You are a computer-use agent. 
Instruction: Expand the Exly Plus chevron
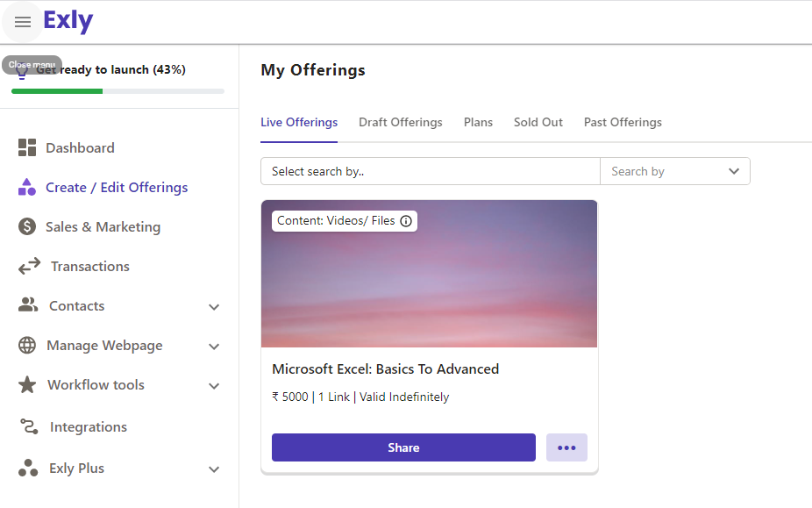pos(214,469)
